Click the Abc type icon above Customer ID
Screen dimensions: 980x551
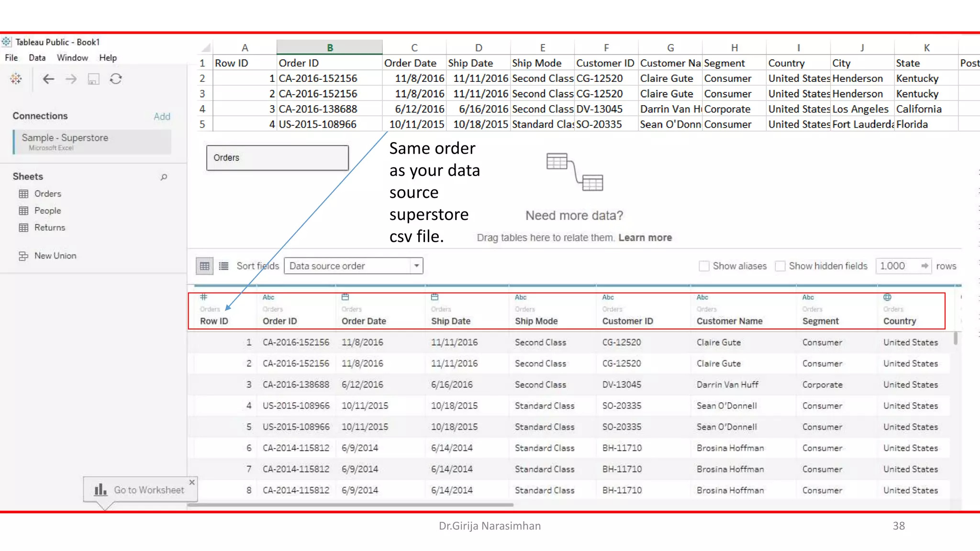(x=608, y=297)
